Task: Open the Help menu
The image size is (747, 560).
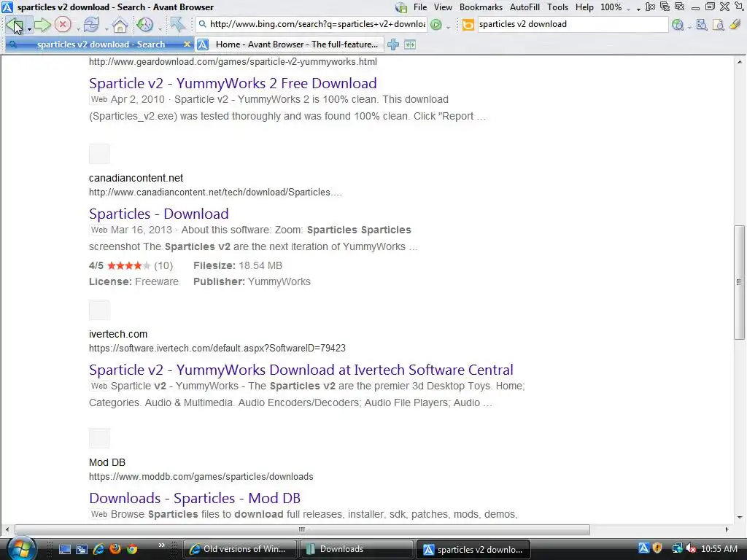Action: (x=584, y=7)
